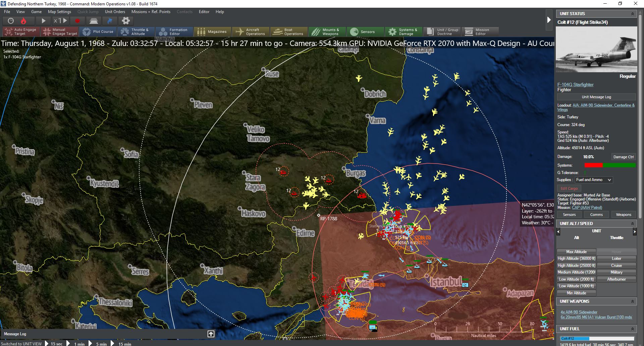
Task: Click right arrow in UNIT ALT / SPEED
Action: [635, 231]
